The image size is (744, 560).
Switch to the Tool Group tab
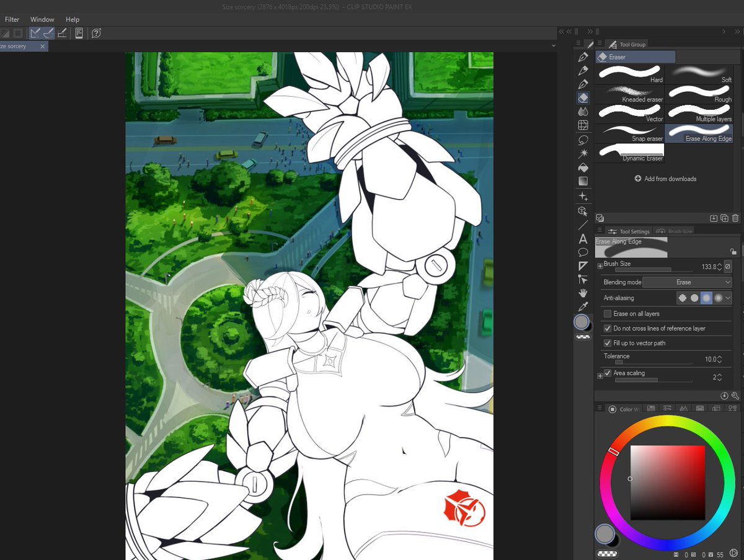[x=627, y=44]
